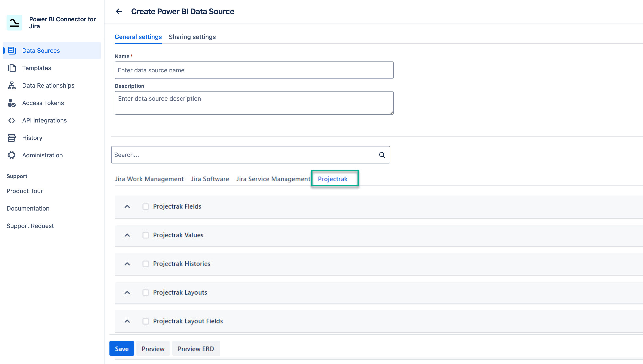The image size is (643, 364).
Task: Open API Integrations
Action: point(44,120)
